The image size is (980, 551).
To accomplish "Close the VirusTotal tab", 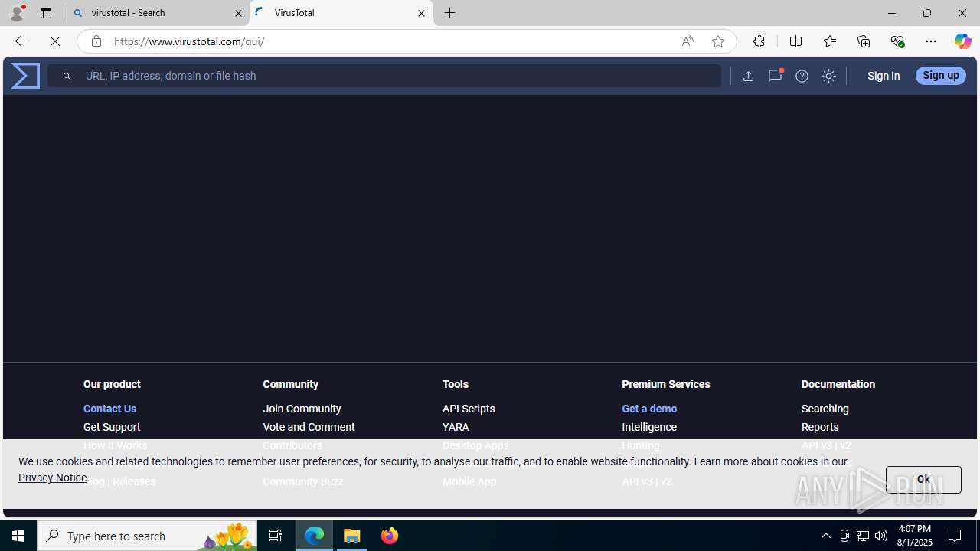I will tap(421, 13).
